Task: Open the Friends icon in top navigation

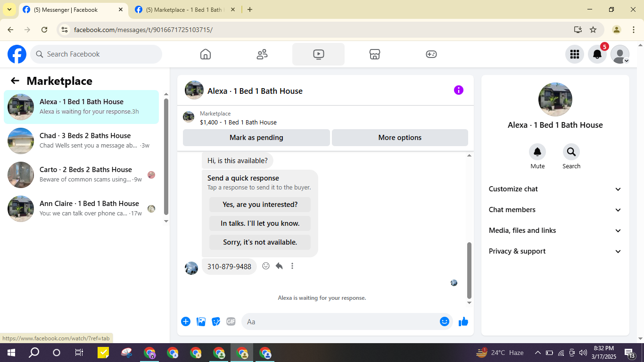Action: pos(262,54)
